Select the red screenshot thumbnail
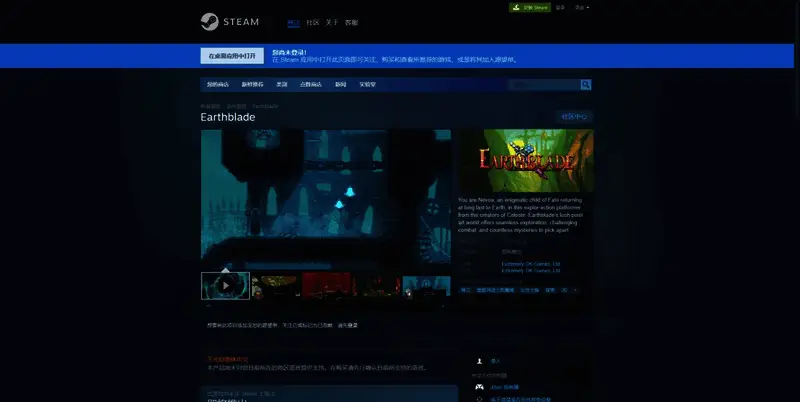800x402 pixels. coord(326,286)
